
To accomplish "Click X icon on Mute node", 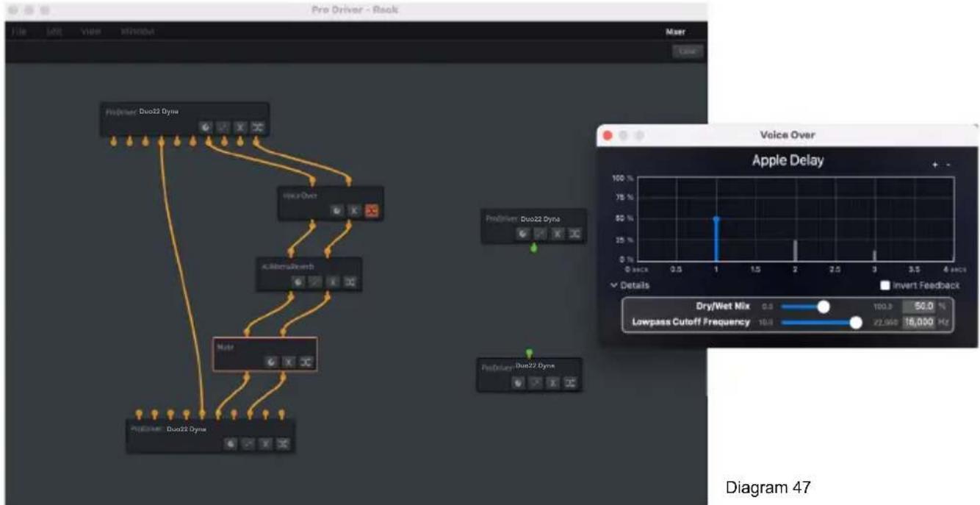I will (x=289, y=362).
